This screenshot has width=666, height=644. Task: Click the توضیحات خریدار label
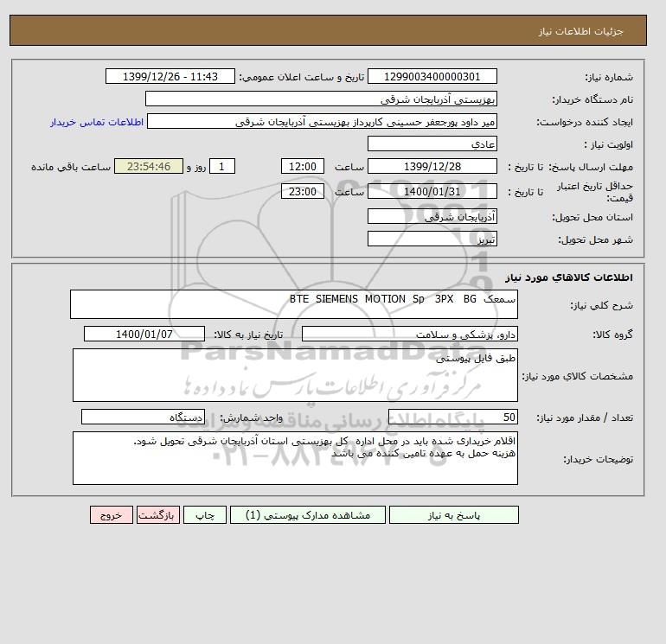coord(598,459)
